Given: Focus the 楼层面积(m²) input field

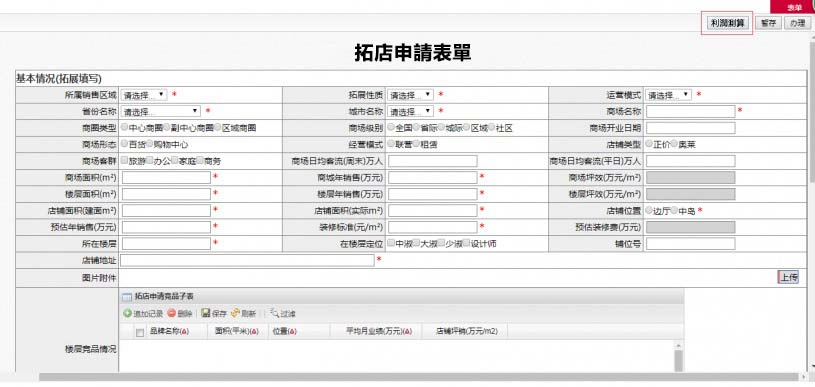Looking at the screenshot, I should (x=166, y=194).
